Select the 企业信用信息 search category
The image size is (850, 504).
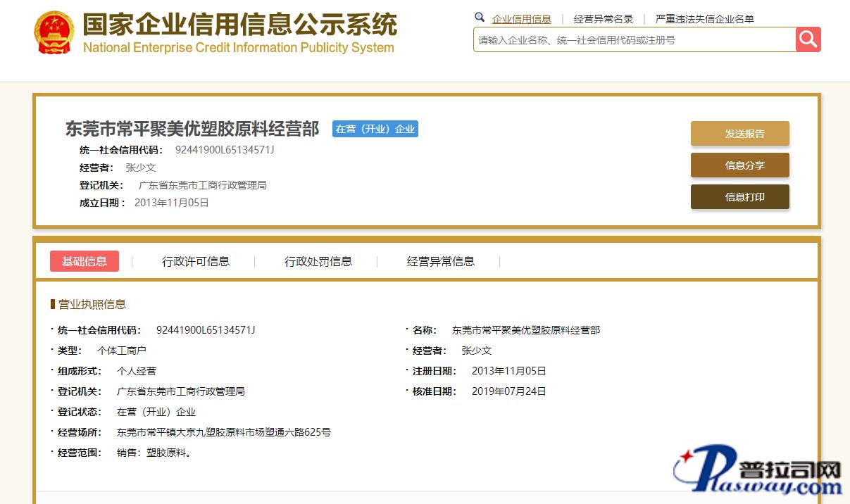[521, 19]
